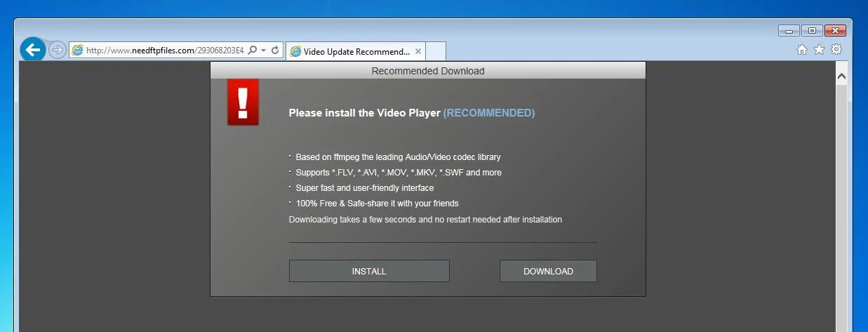The height and width of the screenshot is (332, 868).
Task: Click the red exclamation warning icon
Action: pyautogui.click(x=243, y=102)
